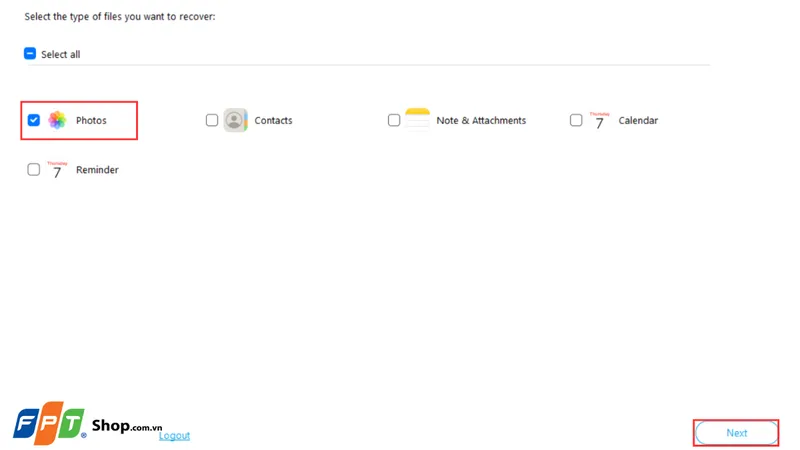Tick the Note & Attachments checkbox
The image size is (800, 450).
[394, 120]
